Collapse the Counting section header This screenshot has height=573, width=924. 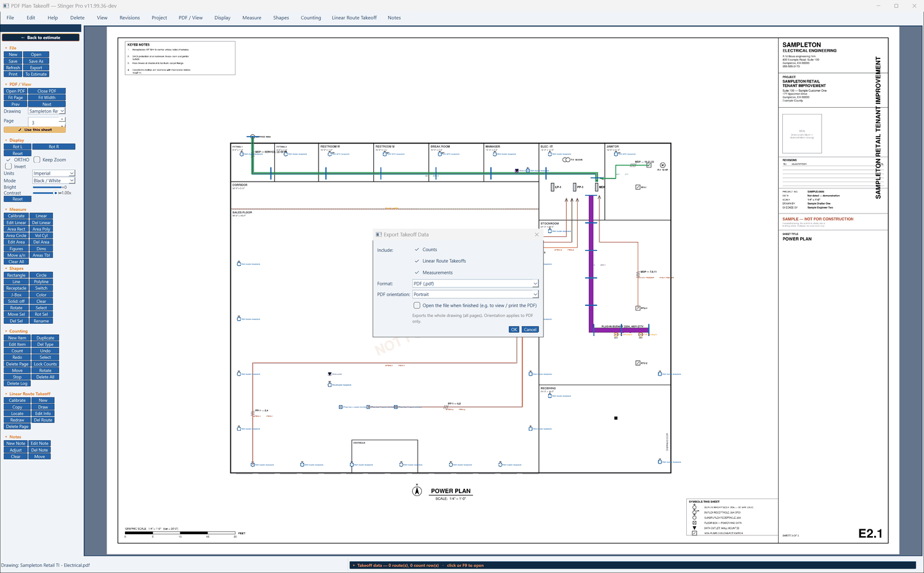pos(17,331)
